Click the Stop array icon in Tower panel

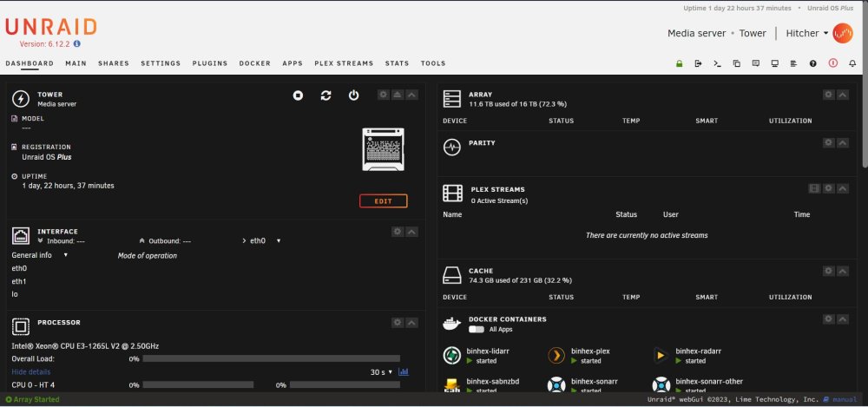click(x=298, y=95)
